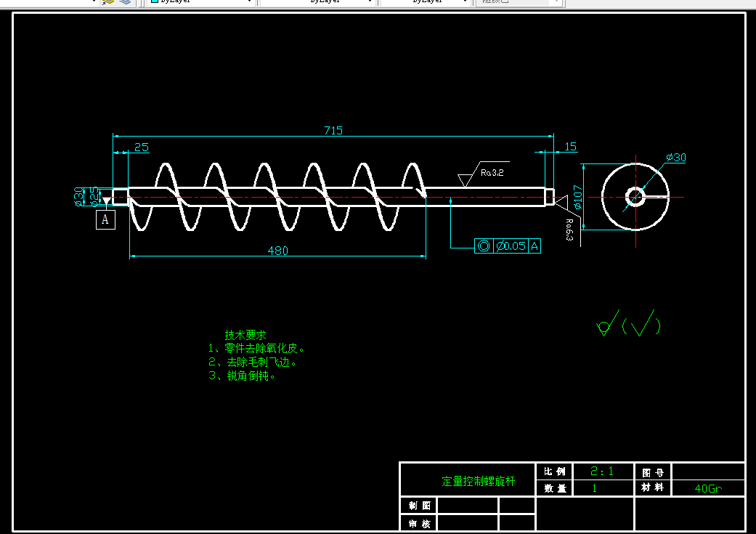Open the color control ByLayer dropdown
Image resolution: width=756 pixels, height=534 pixels.
point(201,1)
